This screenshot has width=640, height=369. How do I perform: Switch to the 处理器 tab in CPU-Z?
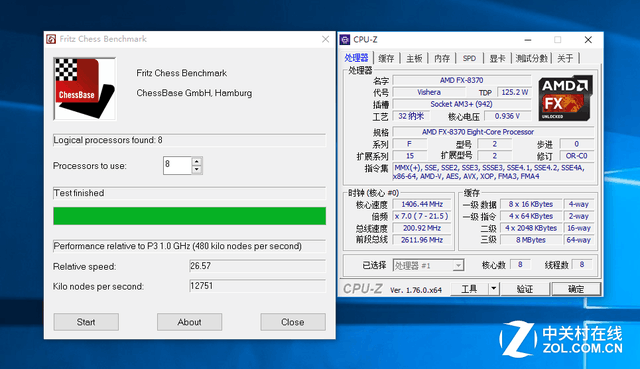click(x=356, y=58)
